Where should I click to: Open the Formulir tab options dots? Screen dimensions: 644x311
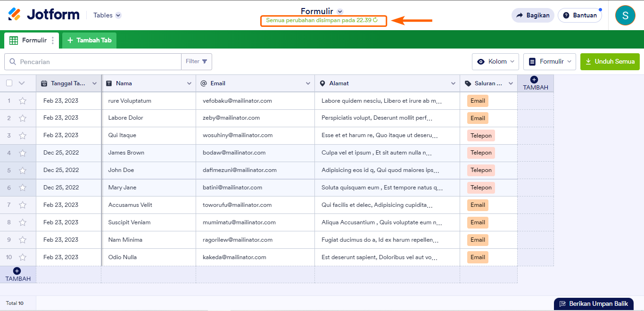click(53, 41)
